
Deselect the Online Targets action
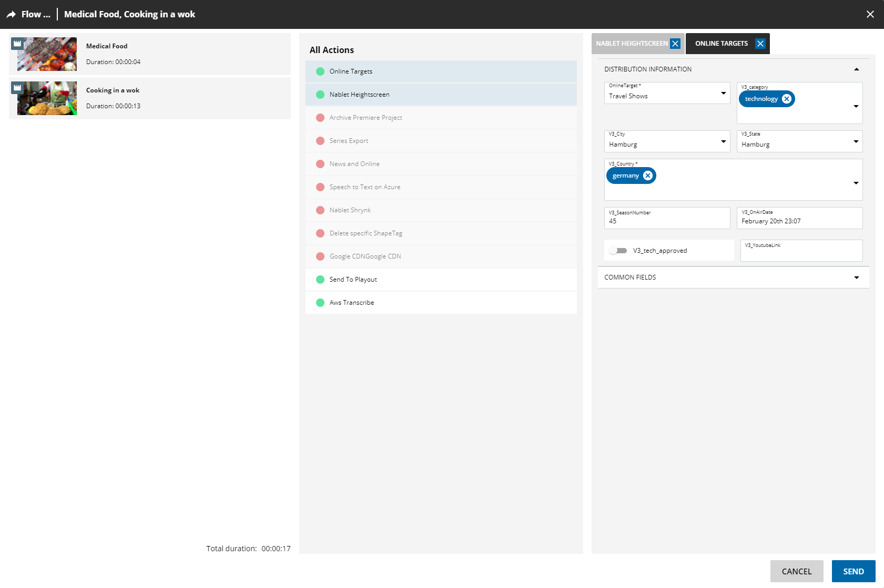coord(441,71)
